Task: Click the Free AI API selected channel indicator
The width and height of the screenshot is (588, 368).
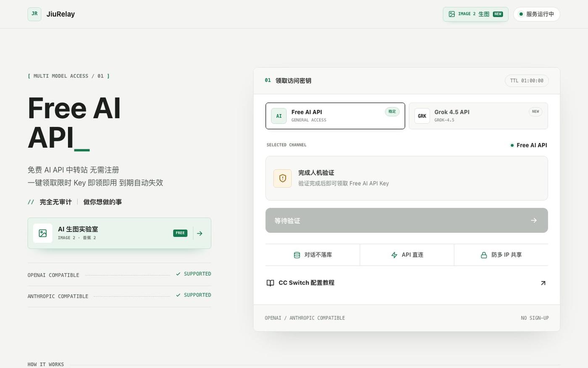Action: point(528,145)
